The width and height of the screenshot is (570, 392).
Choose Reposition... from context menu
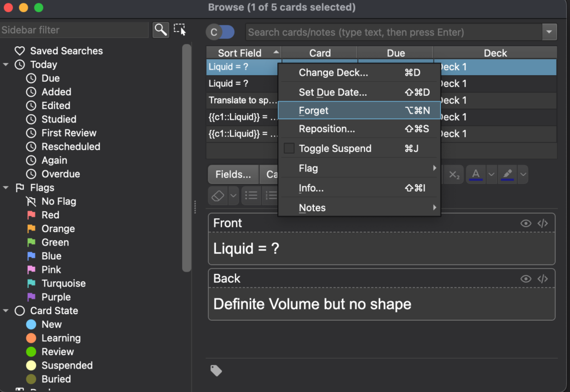tap(359, 129)
